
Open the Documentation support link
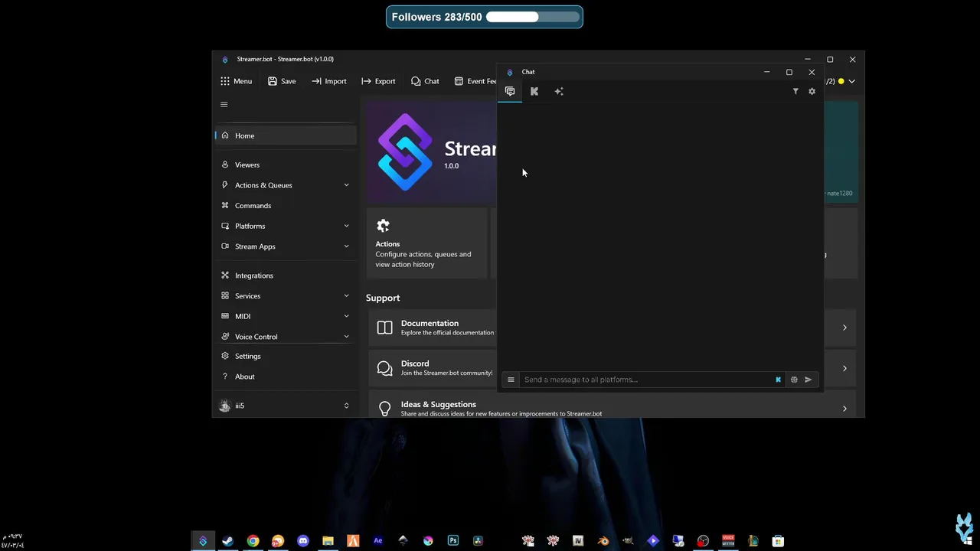tap(433, 328)
